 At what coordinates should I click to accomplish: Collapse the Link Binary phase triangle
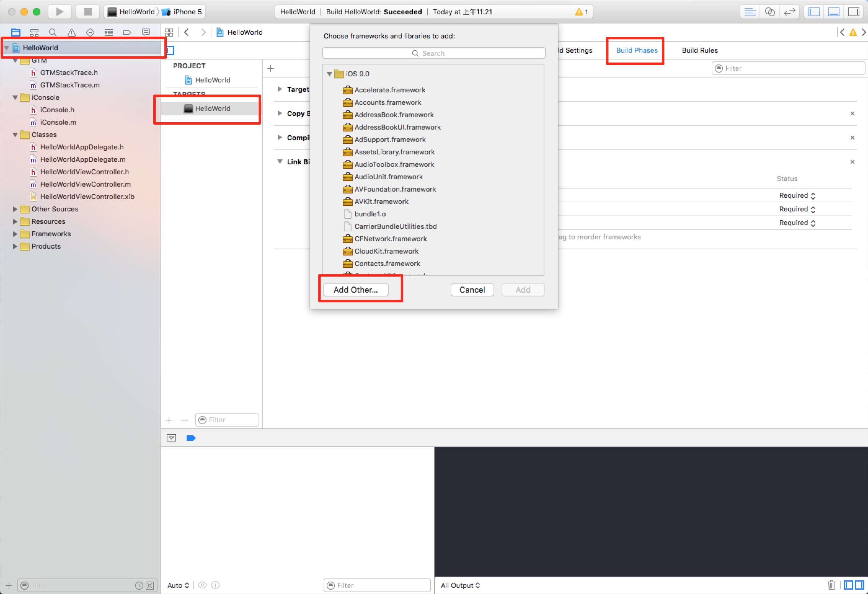click(280, 162)
